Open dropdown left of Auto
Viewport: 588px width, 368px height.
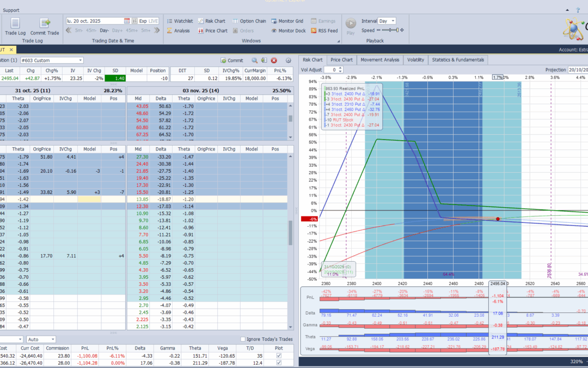[20, 340]
